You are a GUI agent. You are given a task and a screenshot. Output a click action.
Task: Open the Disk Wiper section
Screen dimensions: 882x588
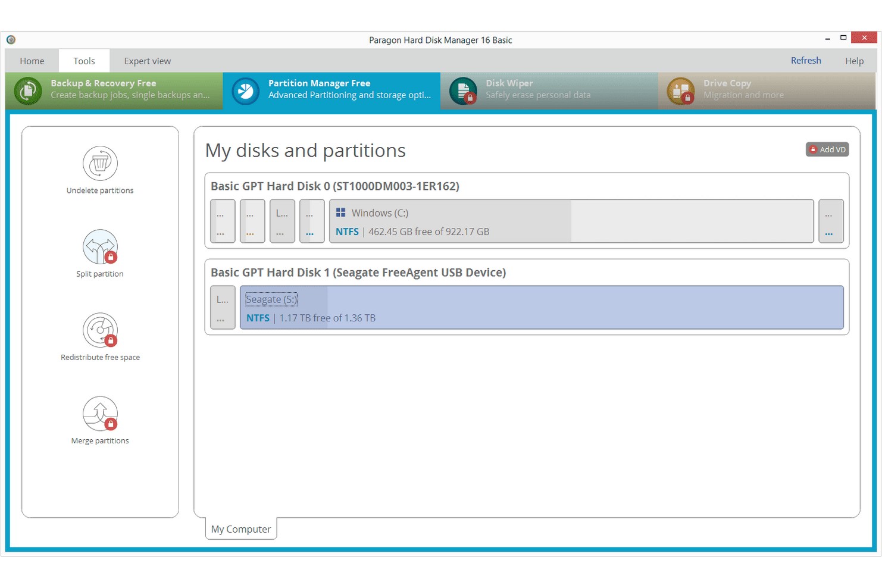point(549,91)
